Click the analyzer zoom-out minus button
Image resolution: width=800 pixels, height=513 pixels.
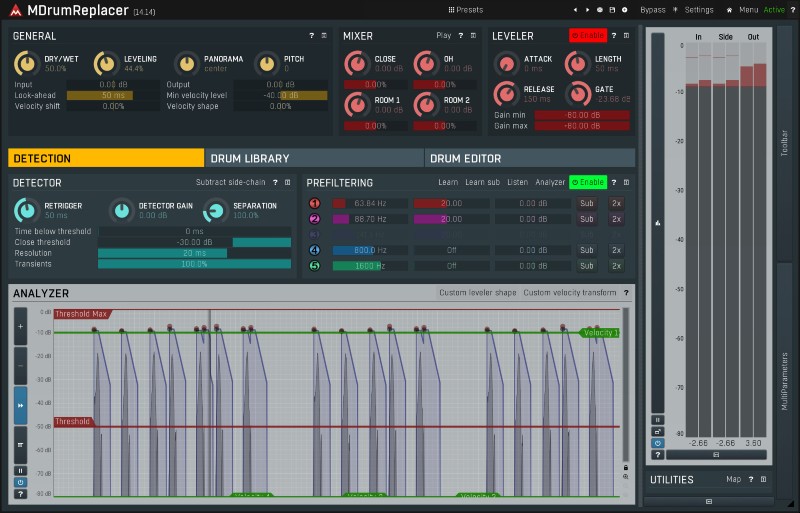21,365
